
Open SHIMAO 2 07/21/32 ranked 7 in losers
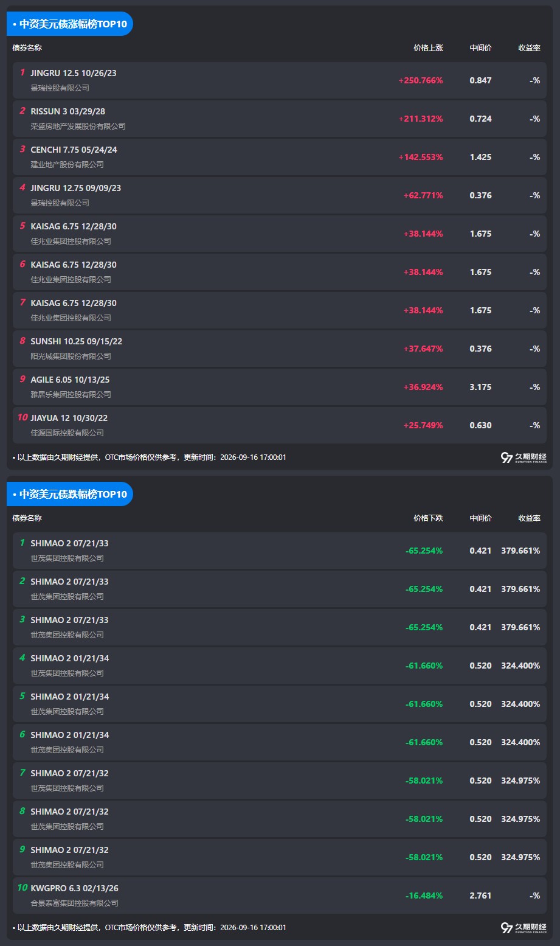pos(70,773)
